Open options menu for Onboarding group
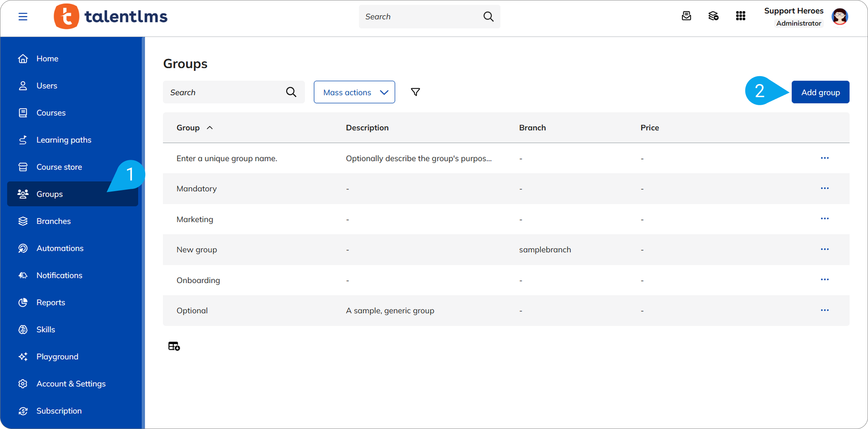The width and height of the screenshot is (868, 429). [825, 280]
